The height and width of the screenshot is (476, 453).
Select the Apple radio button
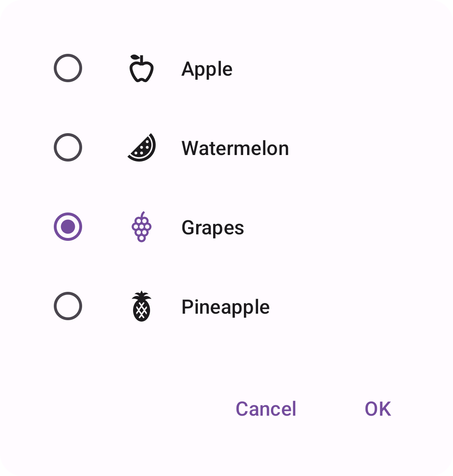[68, 68]
